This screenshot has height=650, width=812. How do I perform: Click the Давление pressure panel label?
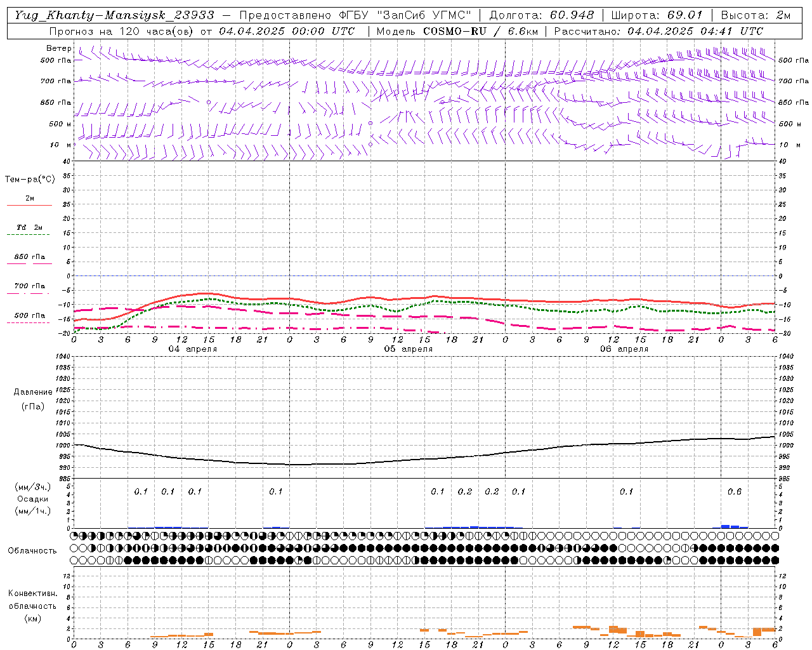click(33, 392)
